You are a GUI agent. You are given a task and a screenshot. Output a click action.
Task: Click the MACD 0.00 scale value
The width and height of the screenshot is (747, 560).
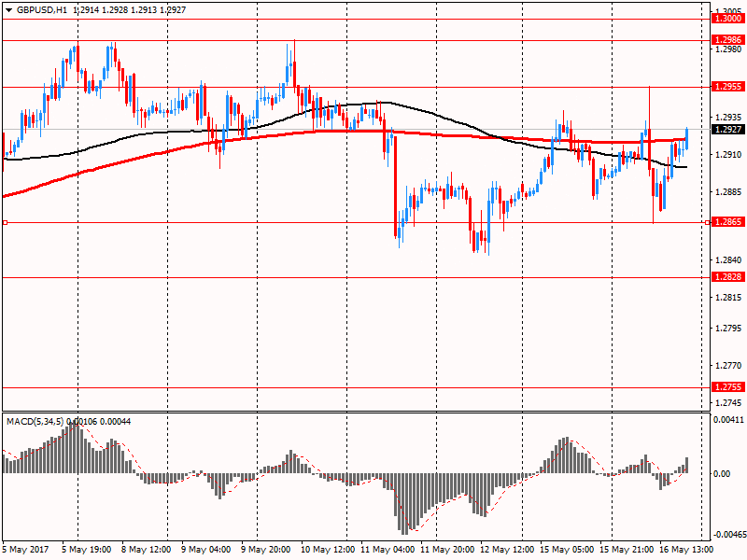click(x=722, y=474)
